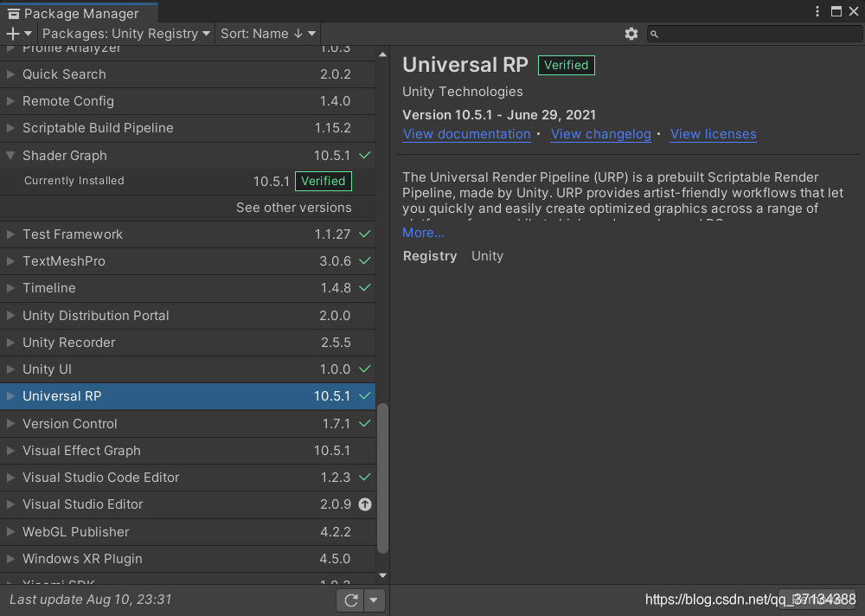Open the three-dot window options menu
The height and width of the screenshot is (616, 865).
[x=817, y=11]
